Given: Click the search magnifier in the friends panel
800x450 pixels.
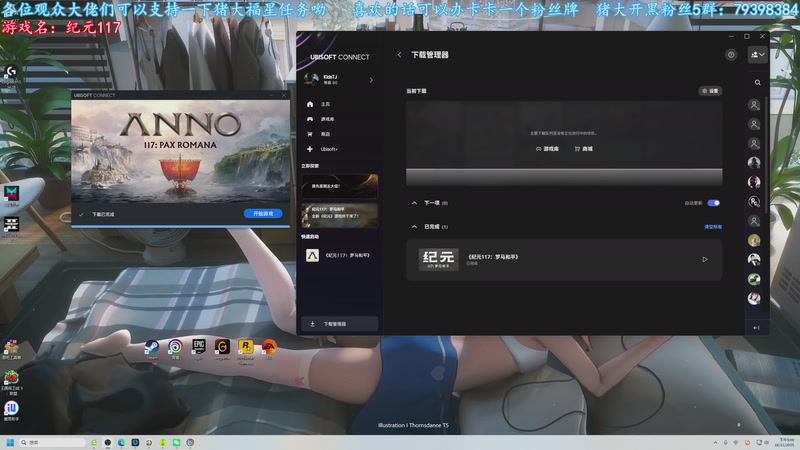Looking at the screenshot, I should [758, 83].
